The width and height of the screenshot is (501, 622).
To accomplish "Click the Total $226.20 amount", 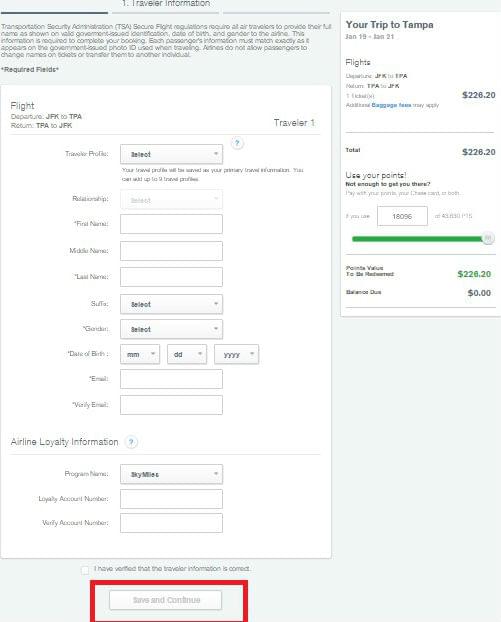I will (479, 152).
